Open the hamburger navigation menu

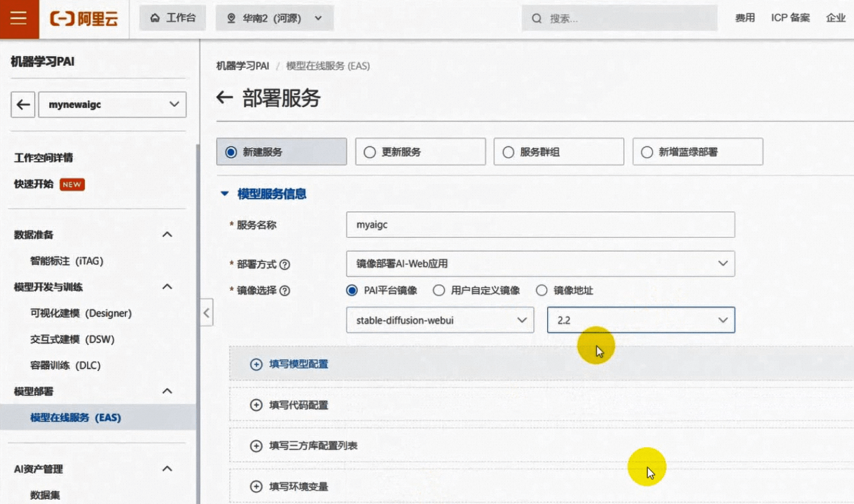[18, 17]
